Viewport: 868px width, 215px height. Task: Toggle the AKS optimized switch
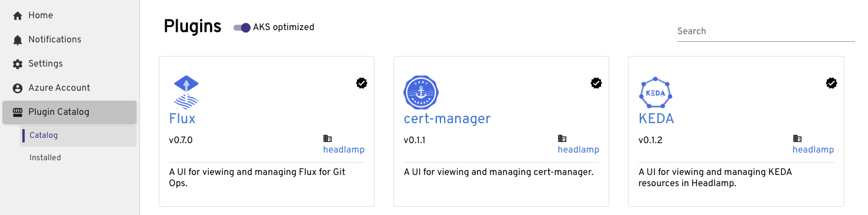point(242,27)
